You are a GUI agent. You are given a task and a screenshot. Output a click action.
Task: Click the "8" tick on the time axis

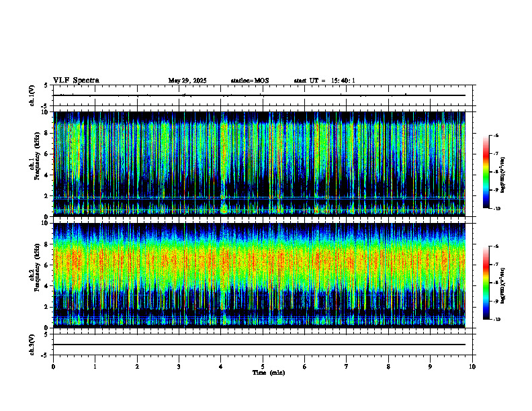[388, 367]
